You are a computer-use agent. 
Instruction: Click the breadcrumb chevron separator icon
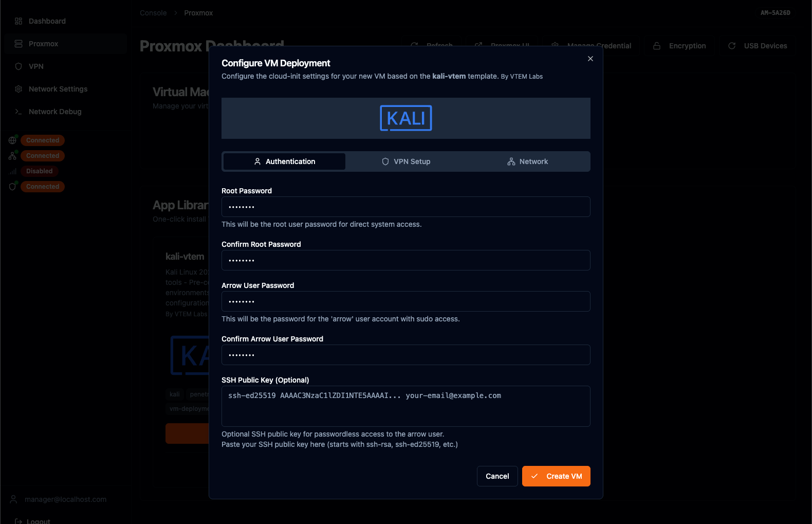[176, 13]
